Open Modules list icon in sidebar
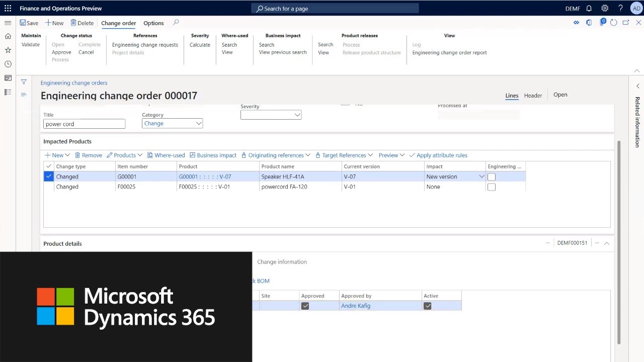This screenshot has height=362, width=644. tap(8, 92)
